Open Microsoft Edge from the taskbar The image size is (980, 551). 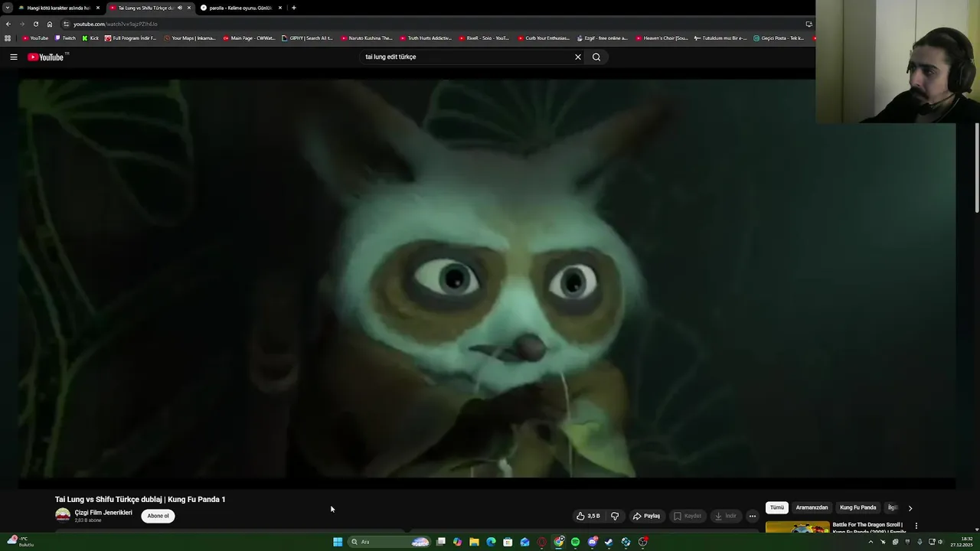click(x=491, y=542)
